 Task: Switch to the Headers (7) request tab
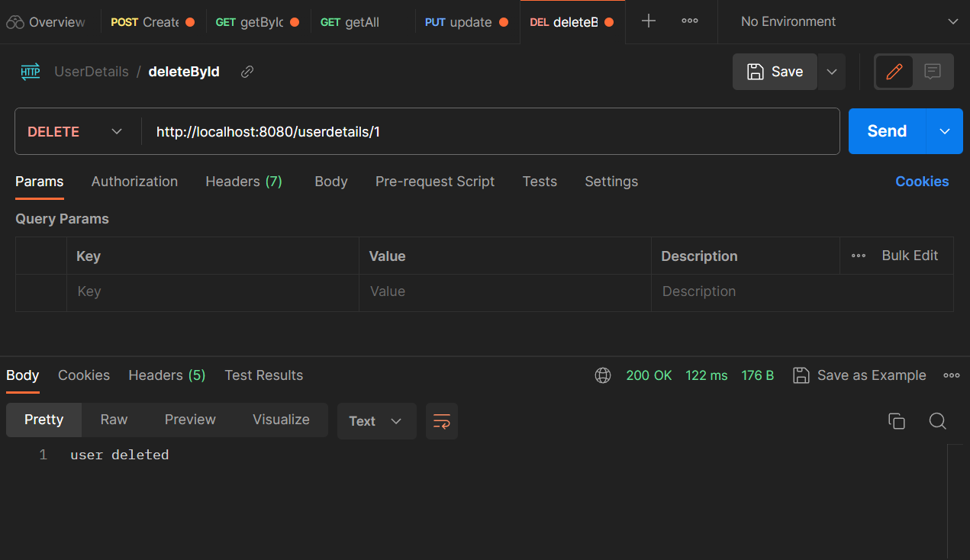243,182
